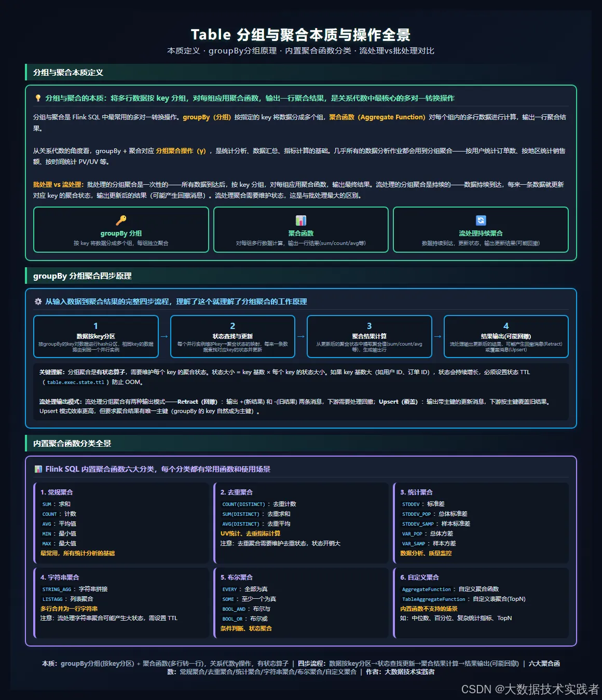Click the heading 1. 常规聚合
This screenshot has width=602, height=700.
click(57, 492)
